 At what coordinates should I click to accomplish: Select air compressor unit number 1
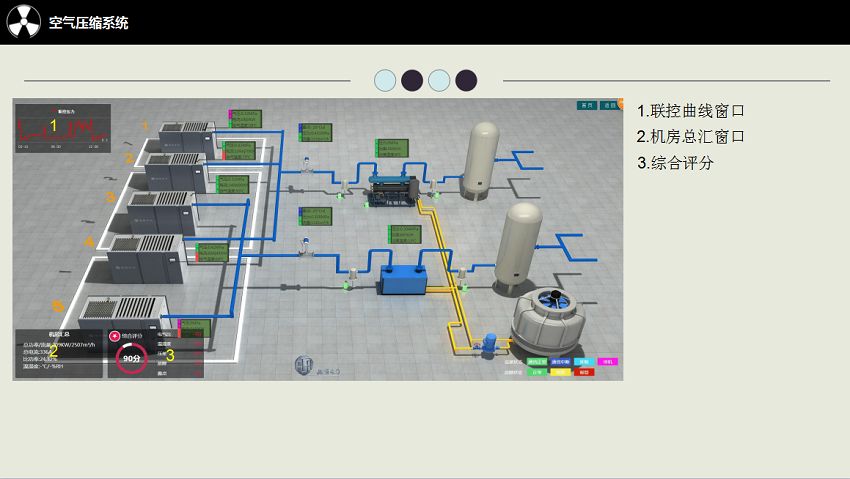tap(183, 139)
